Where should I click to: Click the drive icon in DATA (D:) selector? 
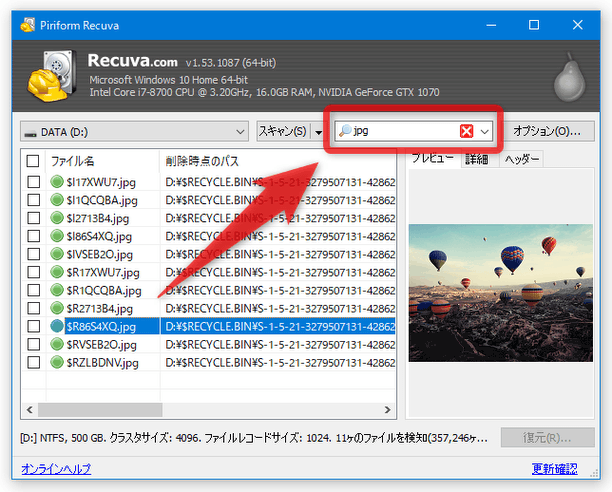tap(30, 133)
